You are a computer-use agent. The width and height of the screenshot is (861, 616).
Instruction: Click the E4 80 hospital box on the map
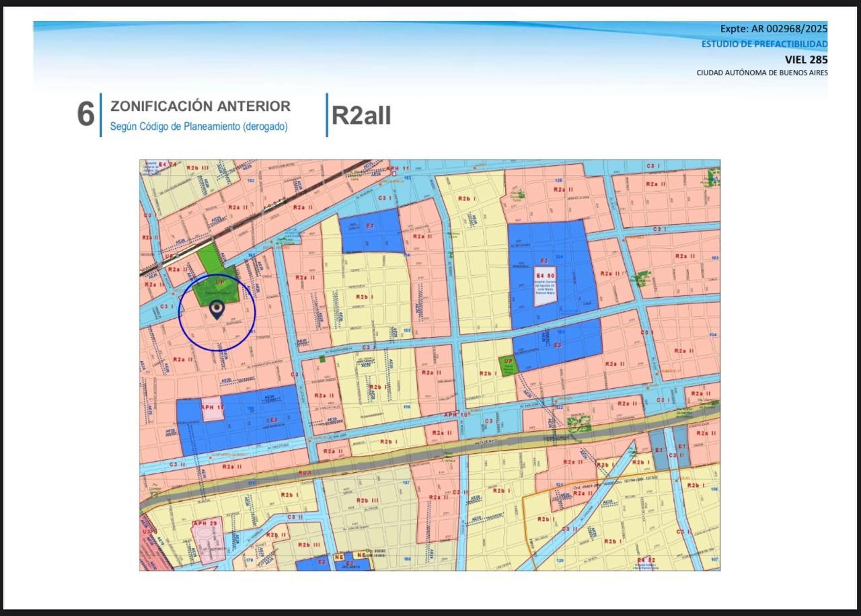click(x=545, y=286)
